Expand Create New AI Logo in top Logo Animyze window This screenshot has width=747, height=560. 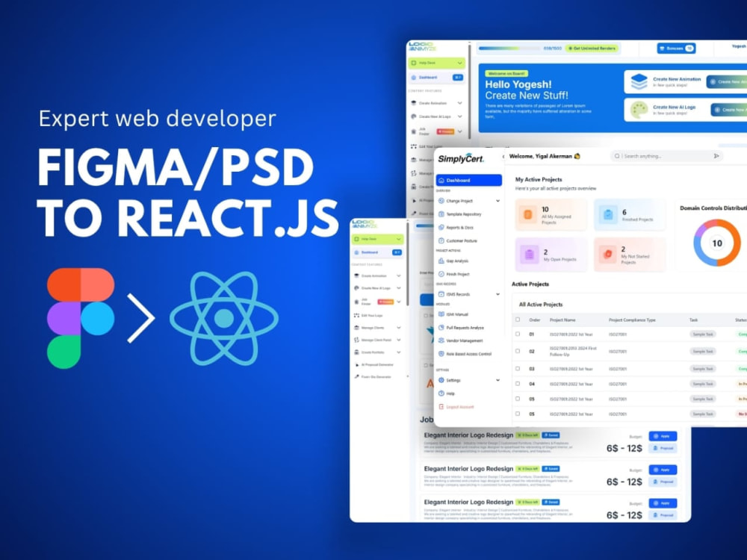pos(459,116)
